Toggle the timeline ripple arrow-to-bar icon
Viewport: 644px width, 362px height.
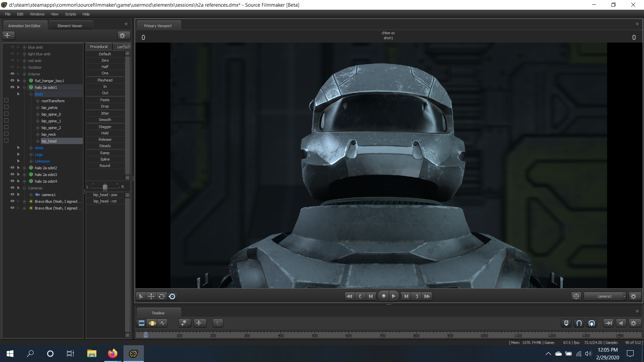608,323
